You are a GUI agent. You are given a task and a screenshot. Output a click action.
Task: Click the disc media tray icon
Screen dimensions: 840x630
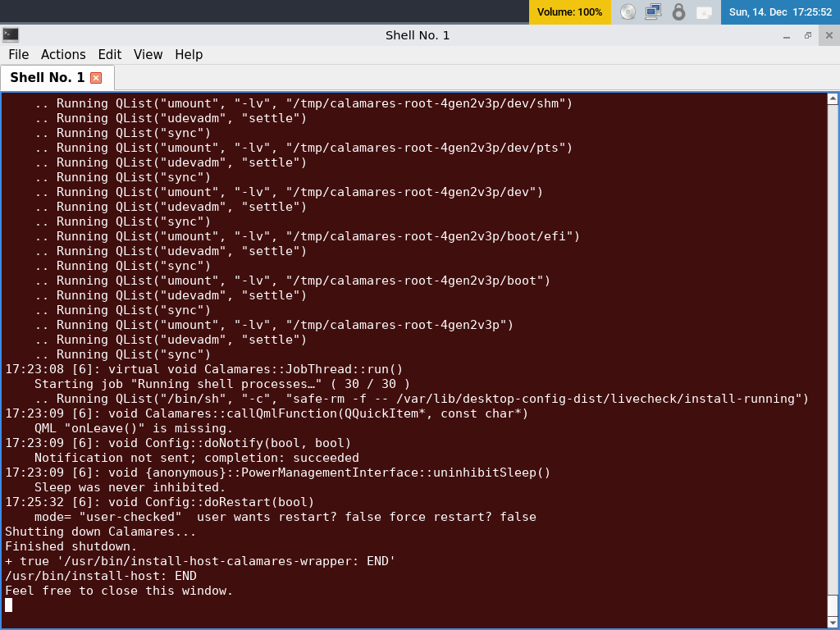tap(628, 12)
